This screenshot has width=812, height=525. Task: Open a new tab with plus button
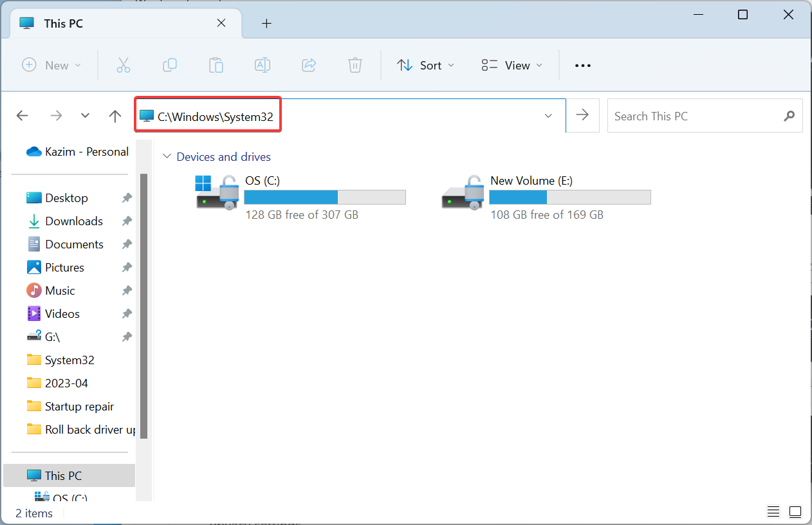266,24
